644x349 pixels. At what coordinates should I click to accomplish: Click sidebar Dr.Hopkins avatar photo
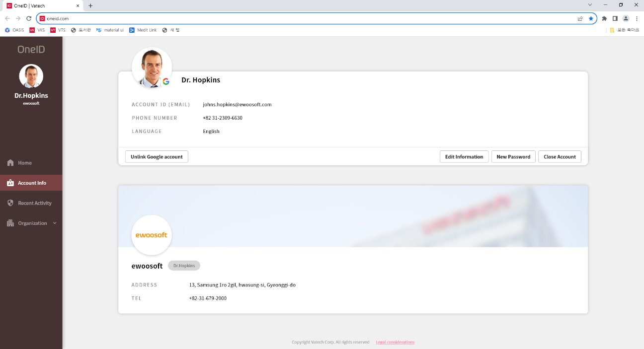click(31, 76)
